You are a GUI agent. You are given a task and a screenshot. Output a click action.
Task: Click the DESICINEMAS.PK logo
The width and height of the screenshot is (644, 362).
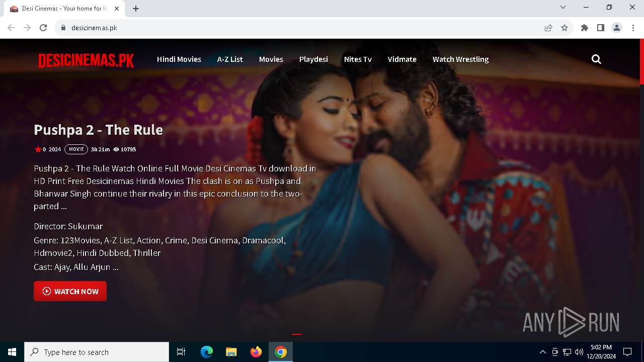click(x=86, y=60)
